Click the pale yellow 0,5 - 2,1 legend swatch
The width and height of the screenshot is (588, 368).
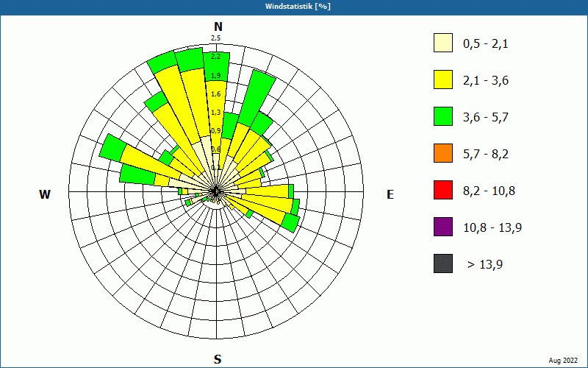[x=443, y=43]
